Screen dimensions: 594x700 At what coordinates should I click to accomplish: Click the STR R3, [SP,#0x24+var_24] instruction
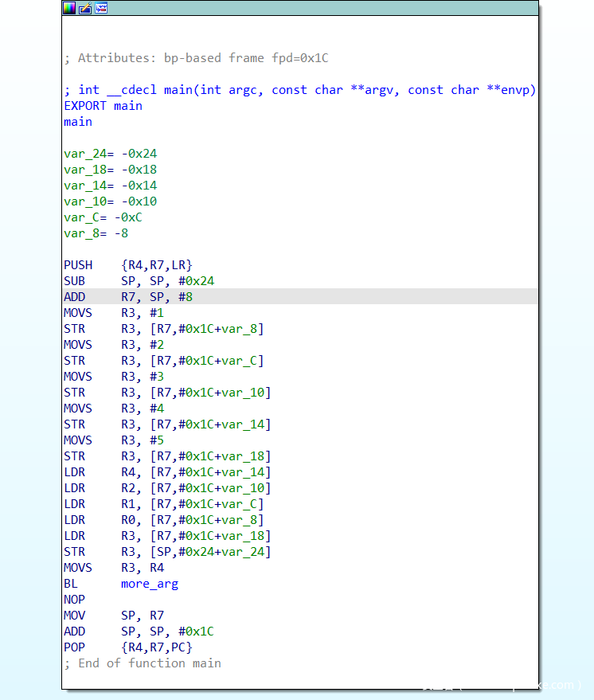pos(167,552)
